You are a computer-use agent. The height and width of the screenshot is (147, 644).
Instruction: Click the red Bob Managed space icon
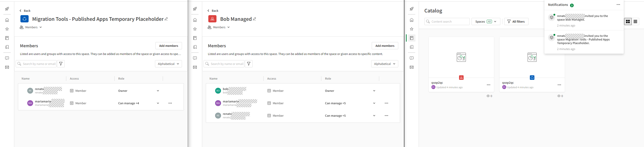click(212, 19)
